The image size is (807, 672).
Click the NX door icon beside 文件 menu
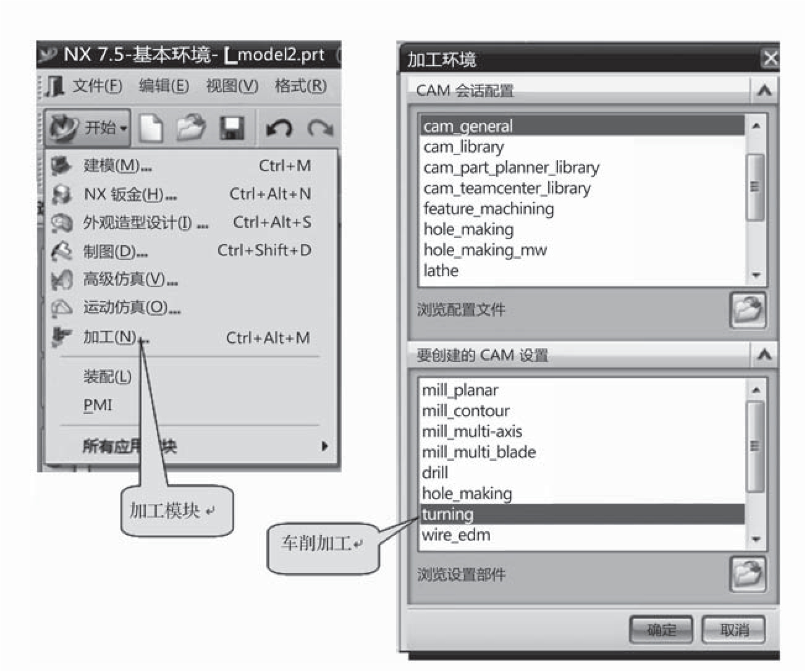[x=55, y=86]
